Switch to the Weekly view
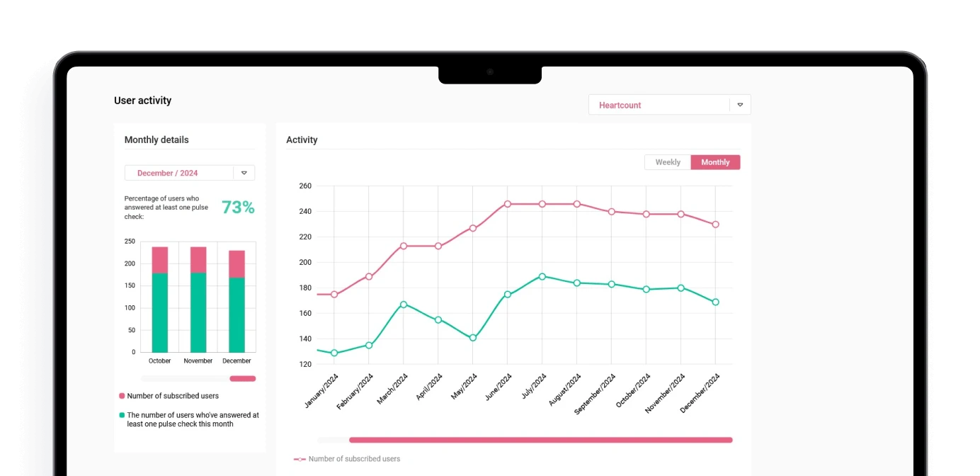This screenshot has height=476, width=980. [667, 162]
